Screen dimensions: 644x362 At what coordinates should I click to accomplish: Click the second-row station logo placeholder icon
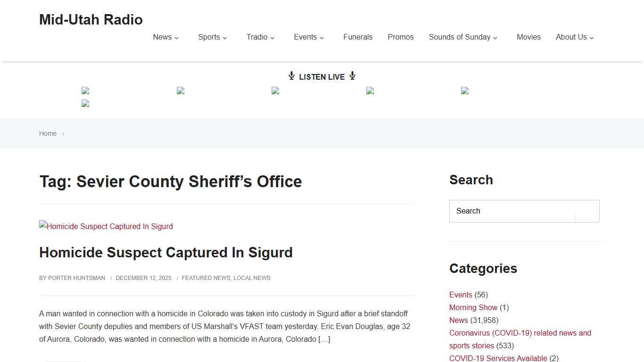(85, 103)
